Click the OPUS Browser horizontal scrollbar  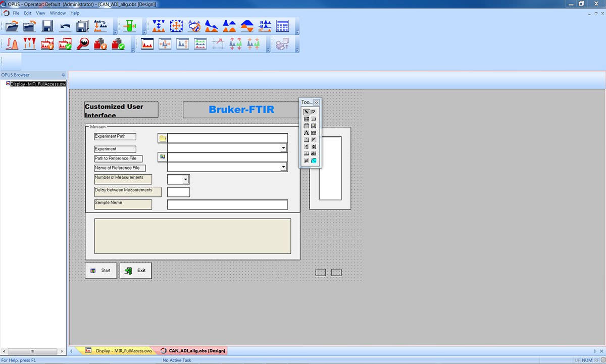point(33,351)
